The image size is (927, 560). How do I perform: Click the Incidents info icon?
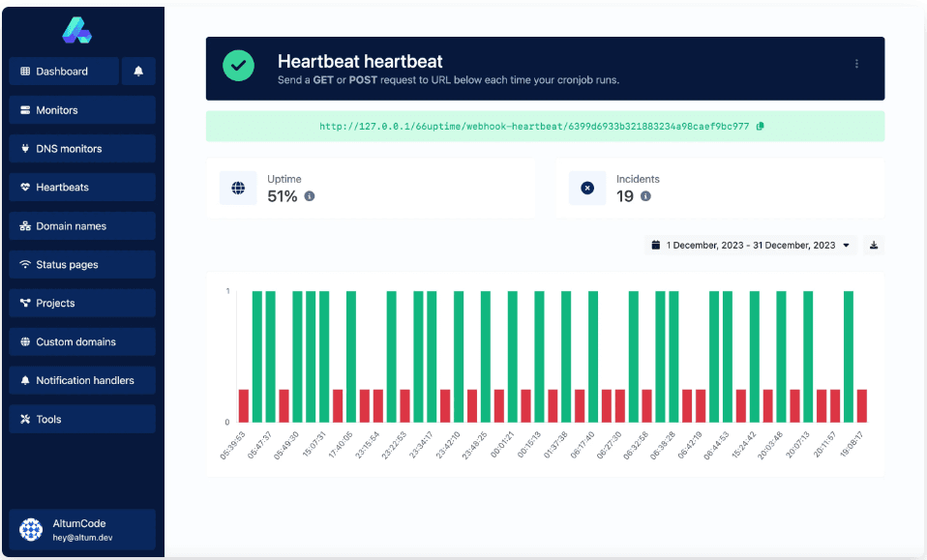(645, 196)
